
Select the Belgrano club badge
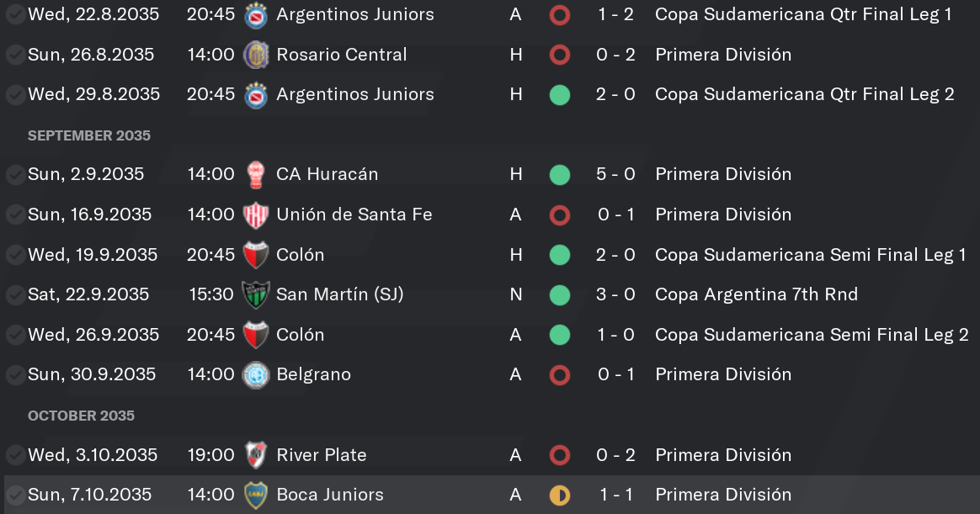pyautogui.click(x=256, y=374)
